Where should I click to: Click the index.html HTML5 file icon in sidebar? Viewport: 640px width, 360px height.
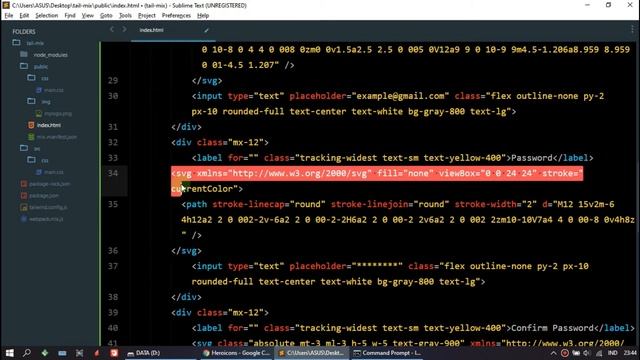click(x=31, y=125)
